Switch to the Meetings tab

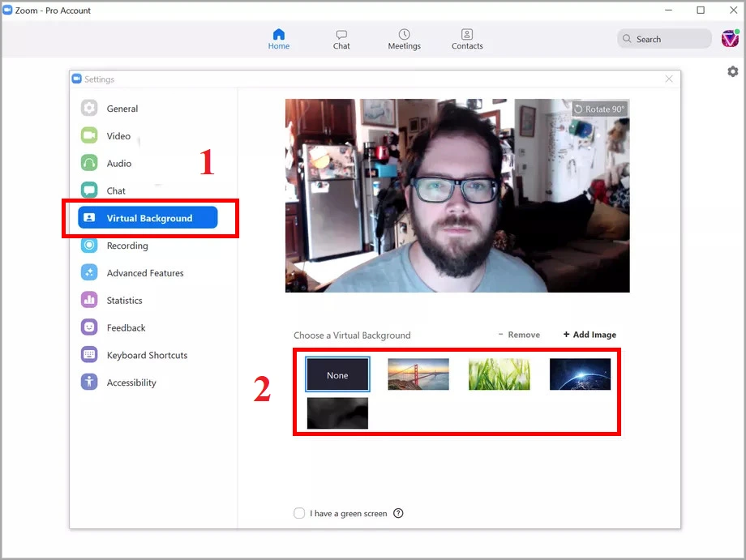(404, 38)
